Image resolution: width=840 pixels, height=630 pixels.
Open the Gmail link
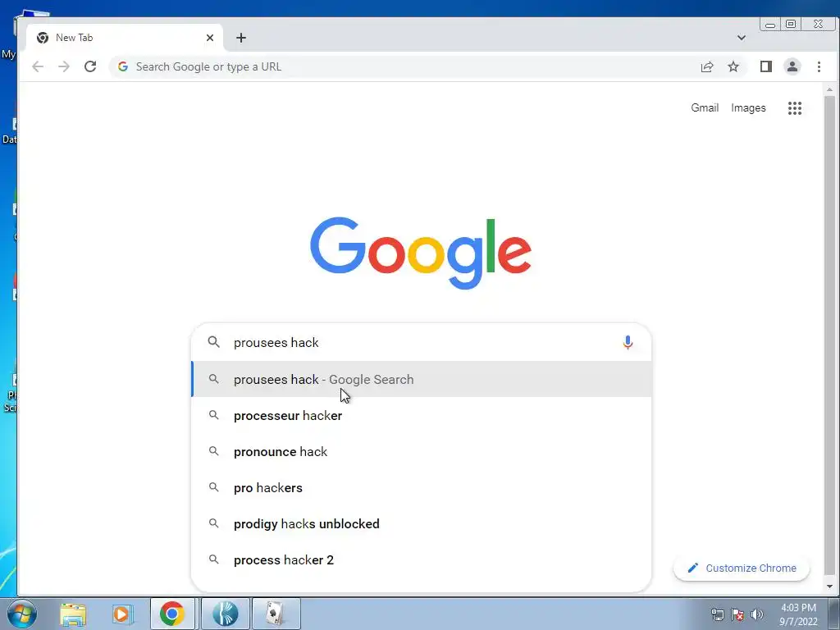click(705, 107)
